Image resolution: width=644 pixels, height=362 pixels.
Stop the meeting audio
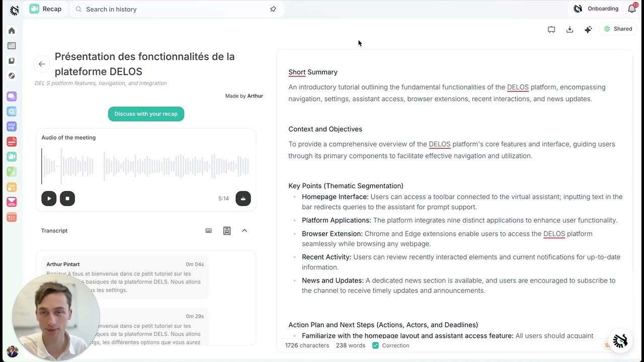(x=67, y=198)
